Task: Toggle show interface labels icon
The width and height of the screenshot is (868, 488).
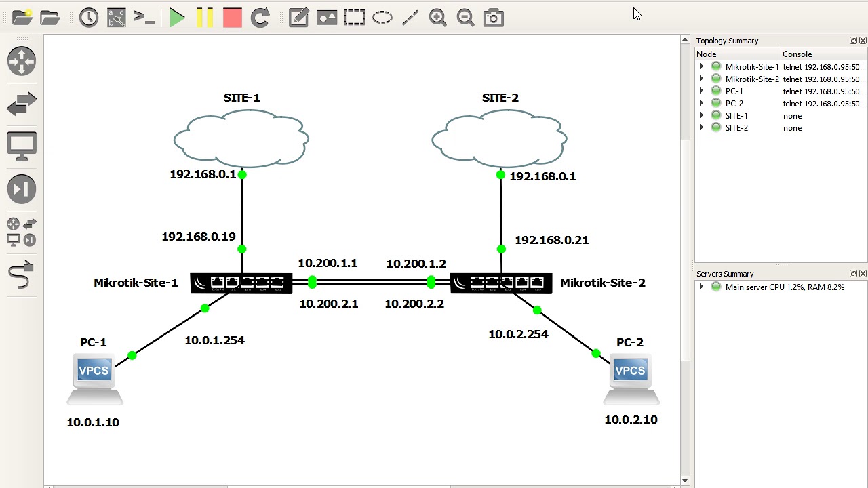Action: tap(117, 18)
